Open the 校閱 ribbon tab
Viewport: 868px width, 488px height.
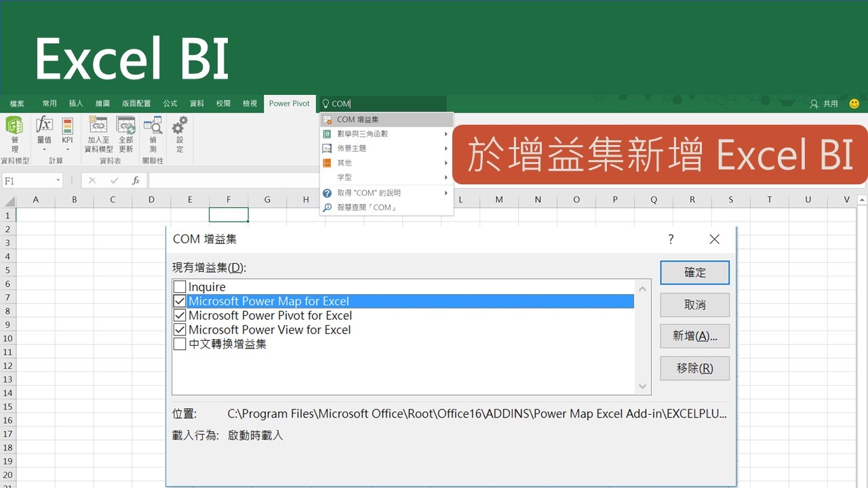pos(223,104)
